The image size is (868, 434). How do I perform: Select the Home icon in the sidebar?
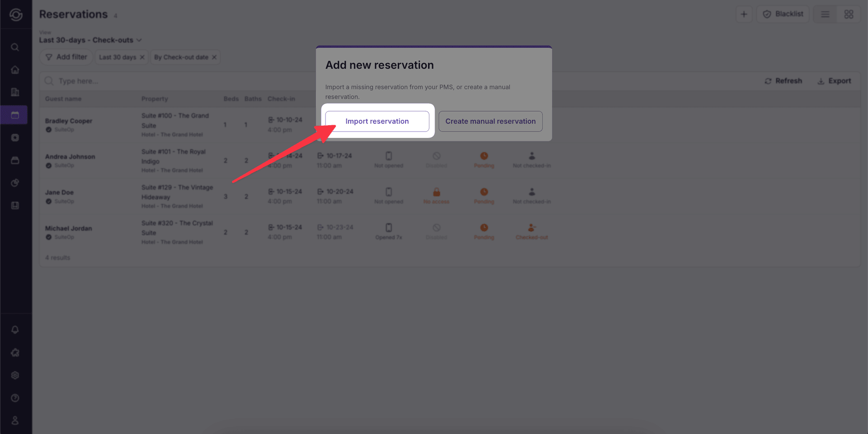tap(15, 70)
